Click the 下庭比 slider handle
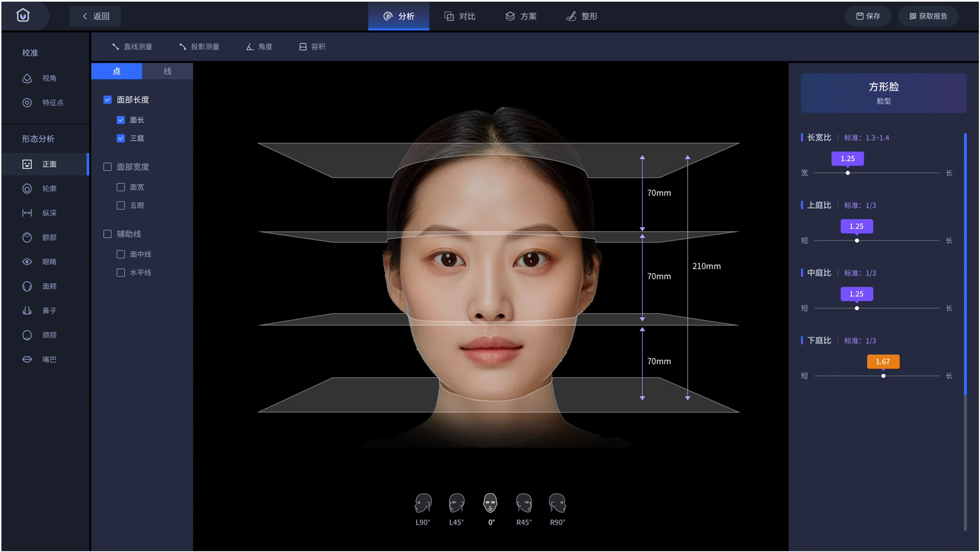This screenshot has height=552, width=980. pos(883,376)
